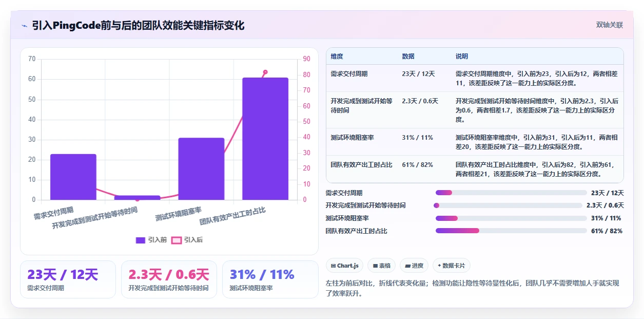Select the 进度 chip
The image size is (644, 319).
click(414, 266)
